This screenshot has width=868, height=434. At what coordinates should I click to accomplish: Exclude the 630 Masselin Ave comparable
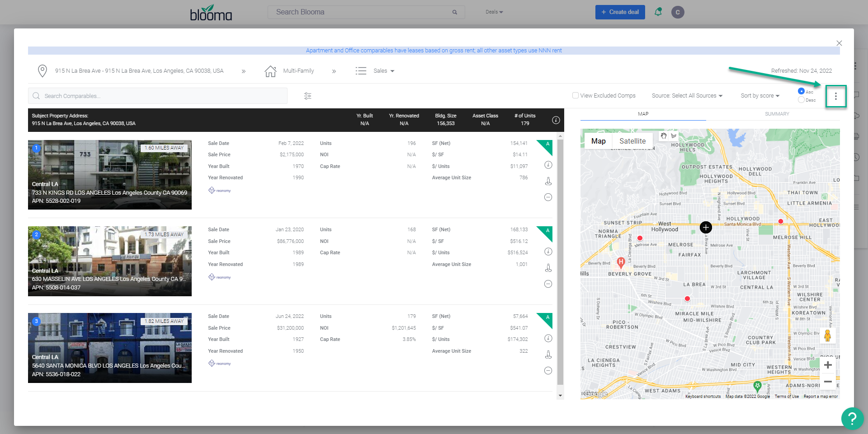[548, 284]
